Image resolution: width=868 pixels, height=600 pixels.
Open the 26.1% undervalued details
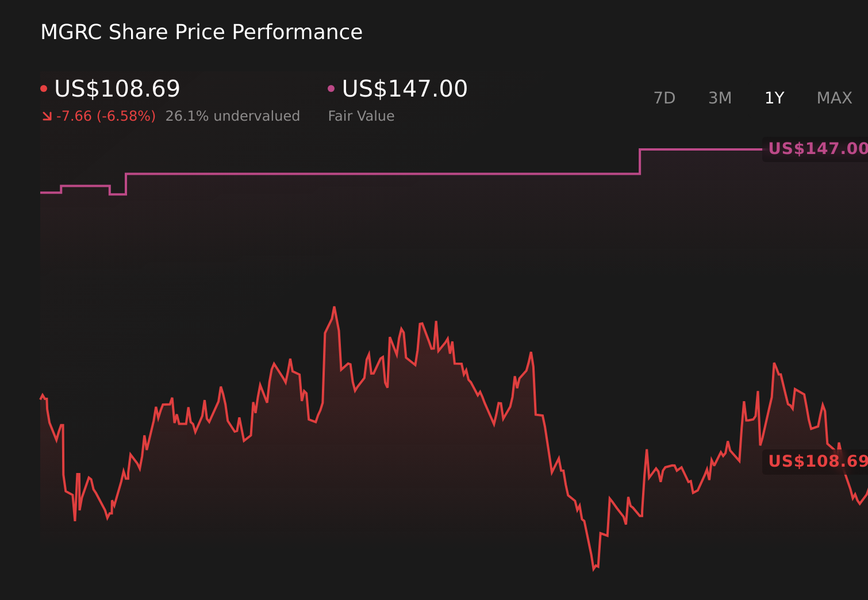coord(232,116)
